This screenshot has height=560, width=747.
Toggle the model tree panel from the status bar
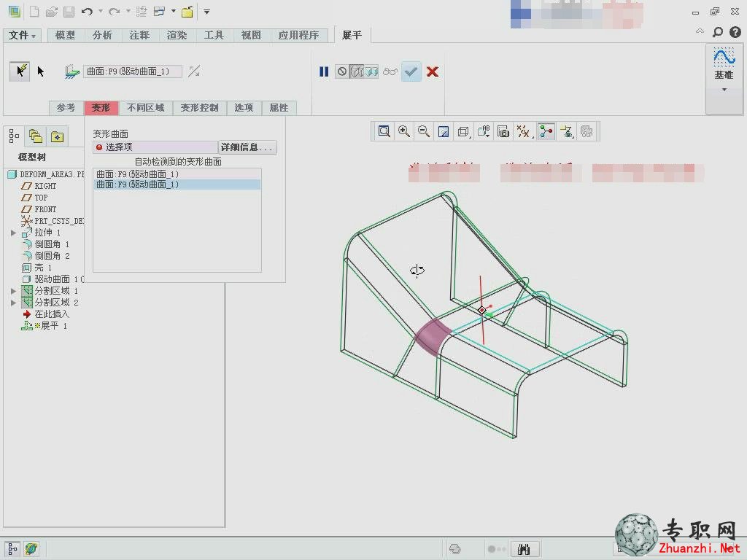(x=12, y=549)
